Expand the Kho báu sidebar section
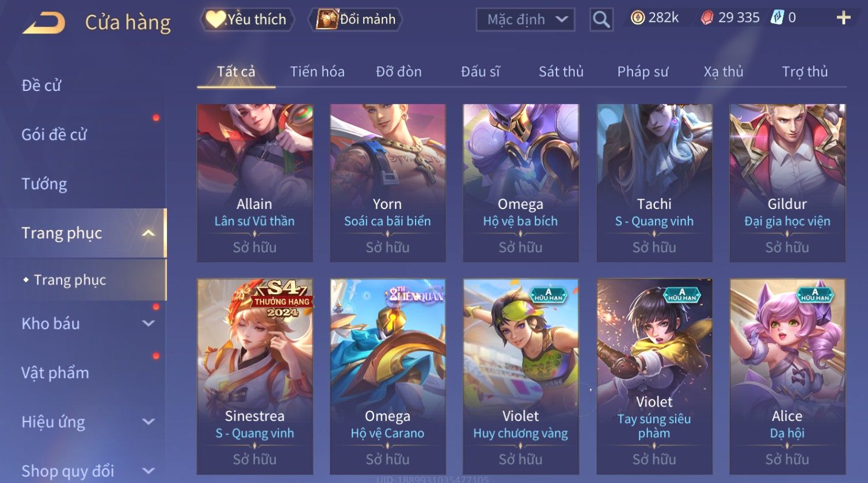868x483 pixels. (149, 324)
